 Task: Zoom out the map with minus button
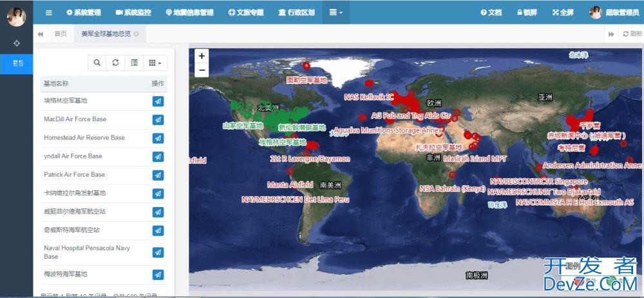202,70
